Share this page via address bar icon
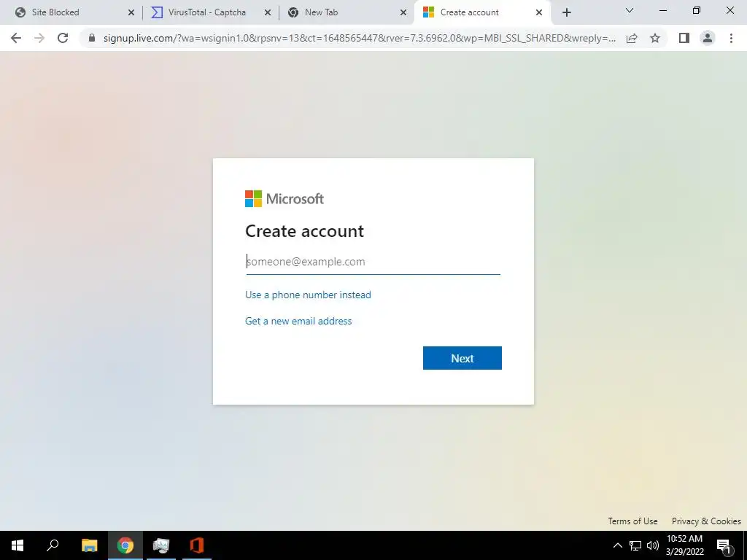Viewport: 747px width, 560px height. pos(632,38)
